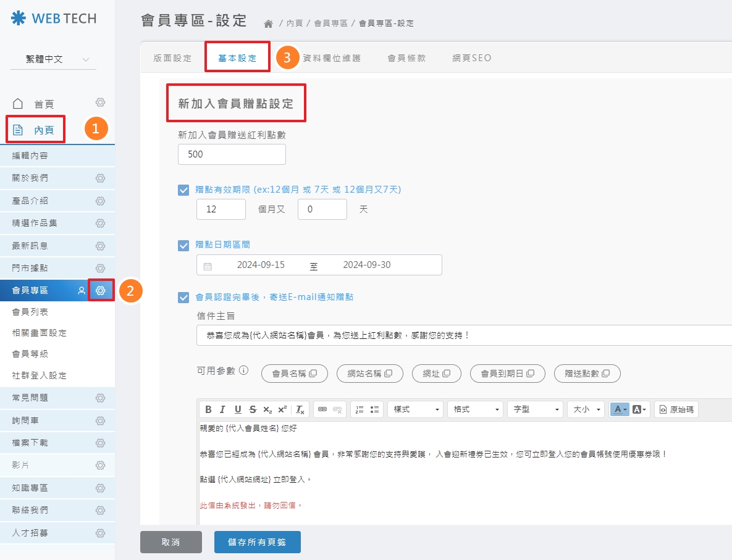
Task: Apply bold formatting in the email editor
Action: [209, 409]
